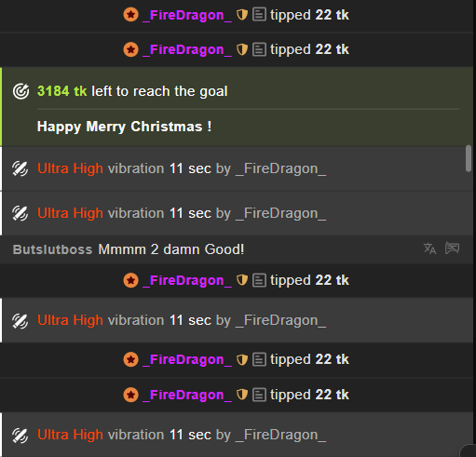Click vibration icon on first Ultra High row

click(x=20, y=168)
